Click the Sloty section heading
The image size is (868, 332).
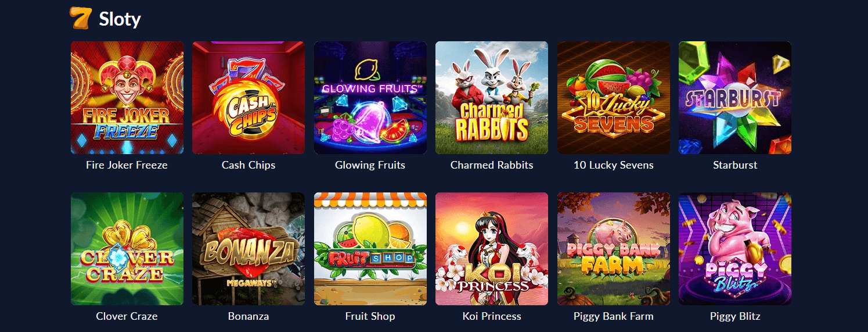(120, 19)
